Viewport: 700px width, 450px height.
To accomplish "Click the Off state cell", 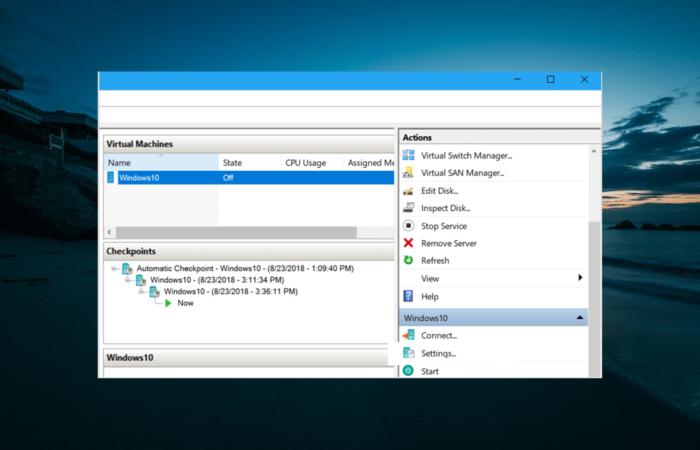I will click(228, 178).
